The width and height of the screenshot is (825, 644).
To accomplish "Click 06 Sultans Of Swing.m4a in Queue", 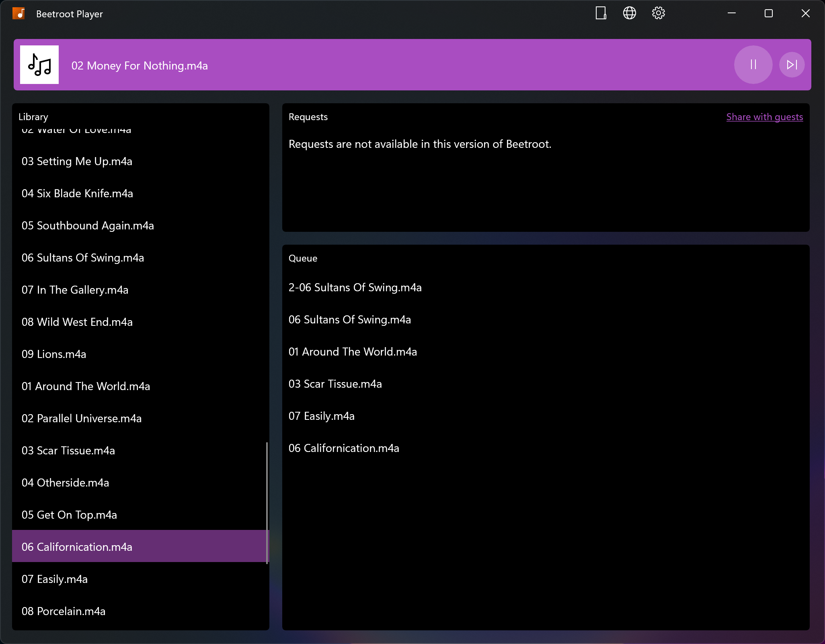I will pyautogui.click(x=546, y=319).
